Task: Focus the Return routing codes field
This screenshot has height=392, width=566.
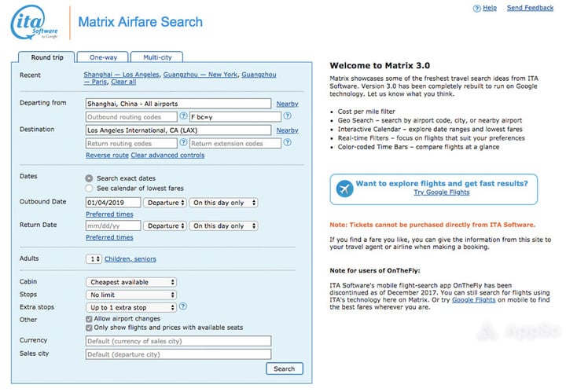Action: point(131,144)
